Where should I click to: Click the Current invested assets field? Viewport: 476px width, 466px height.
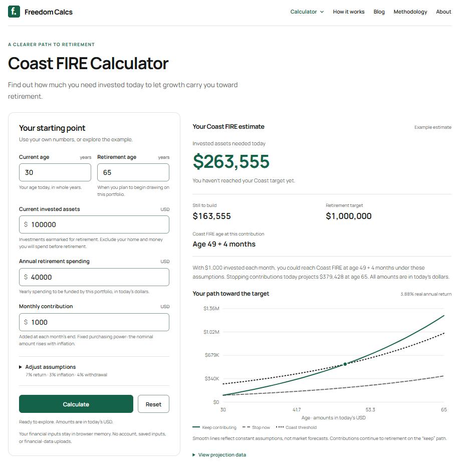pos(94,224)
